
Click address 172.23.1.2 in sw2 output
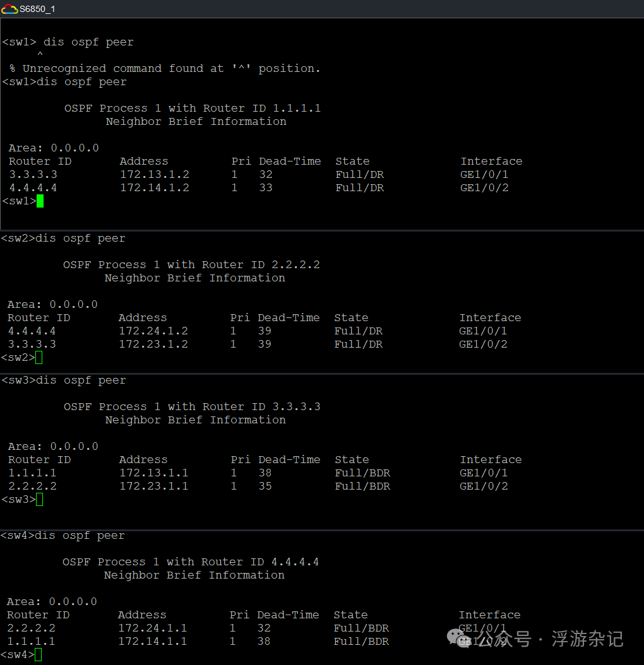point(153,344)
